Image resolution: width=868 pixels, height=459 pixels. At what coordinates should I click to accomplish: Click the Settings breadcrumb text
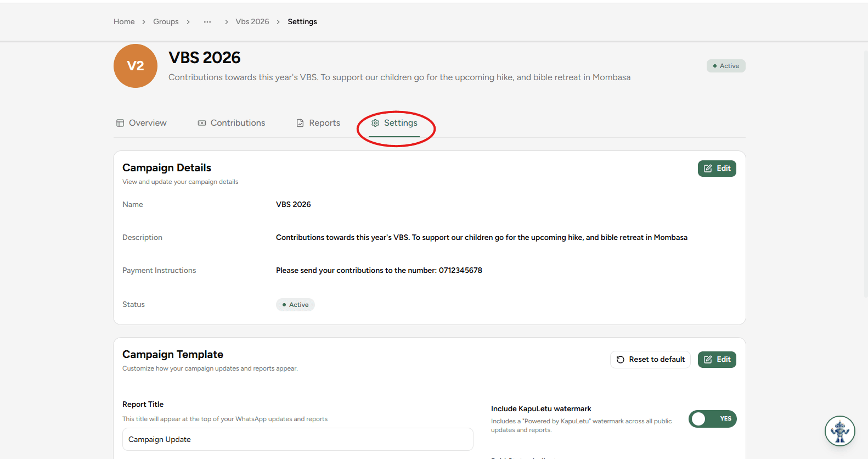[302, 22]
